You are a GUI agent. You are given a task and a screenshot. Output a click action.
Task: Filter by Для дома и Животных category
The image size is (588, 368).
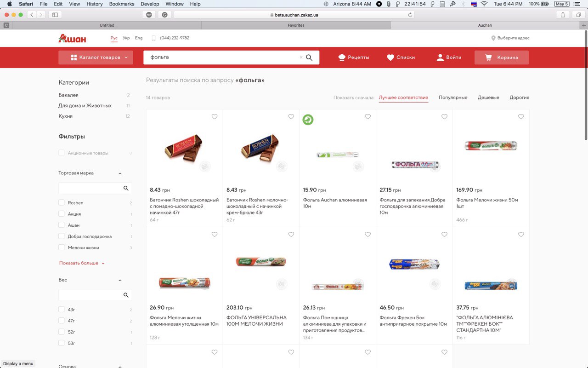coord(85,106)
